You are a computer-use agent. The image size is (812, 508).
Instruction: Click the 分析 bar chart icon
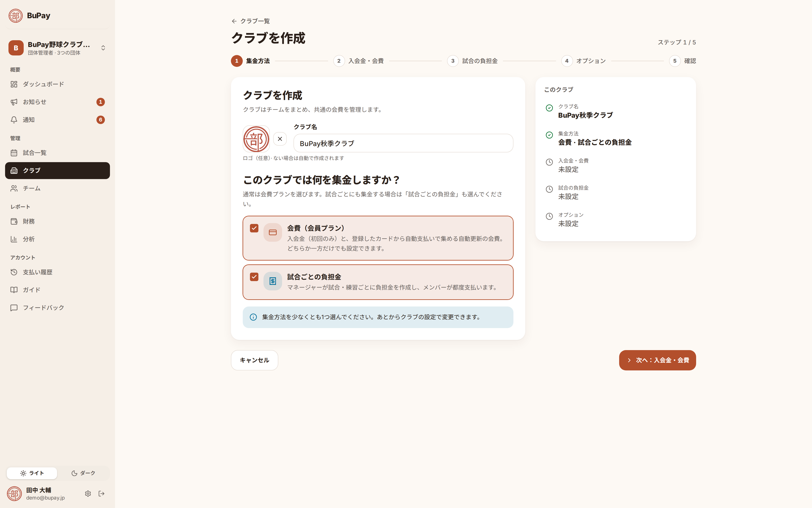14,239
